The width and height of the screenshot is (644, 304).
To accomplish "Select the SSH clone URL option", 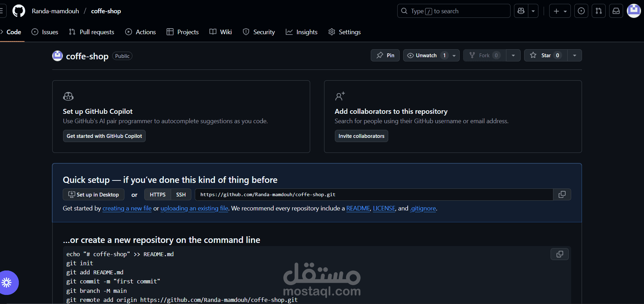I will tap(181, 195).
